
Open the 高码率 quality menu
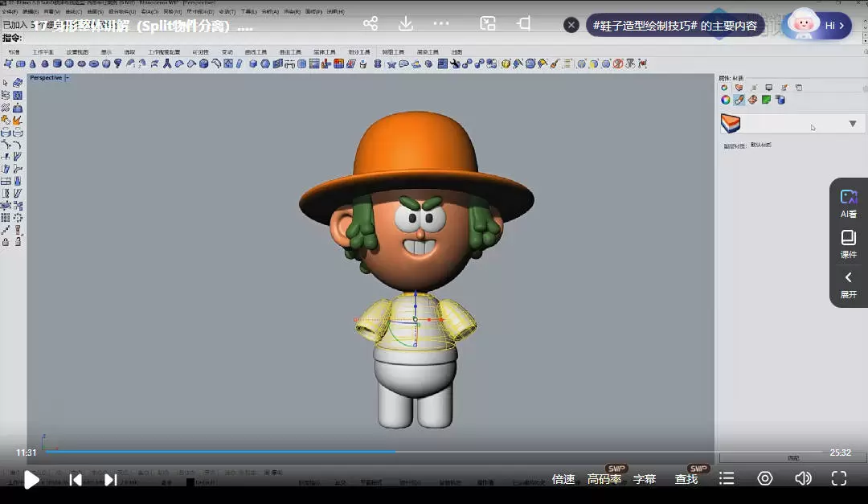point(604,479)
